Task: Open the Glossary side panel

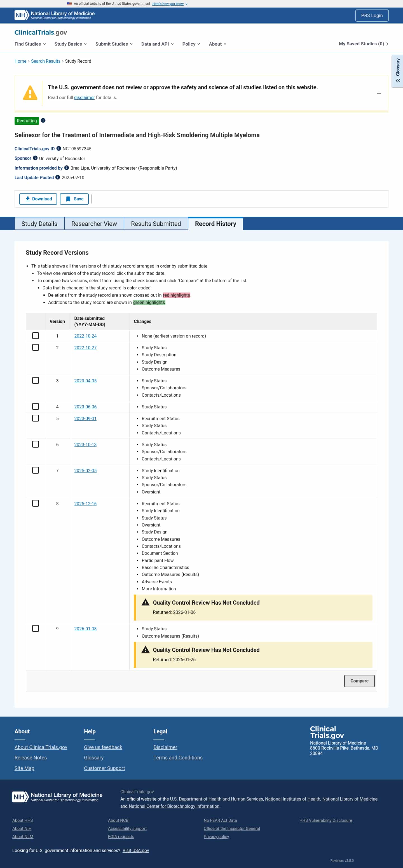Action: (398, 71)
